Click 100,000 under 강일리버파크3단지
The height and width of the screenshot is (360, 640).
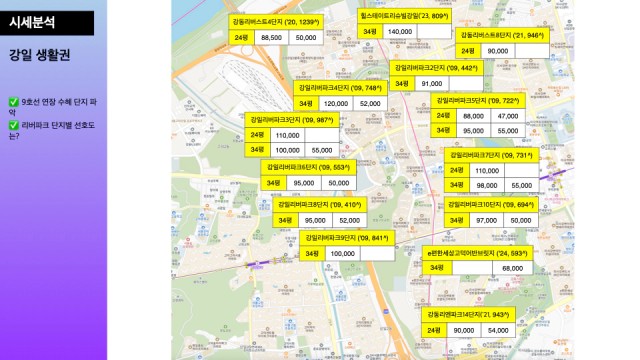point(288,150)
